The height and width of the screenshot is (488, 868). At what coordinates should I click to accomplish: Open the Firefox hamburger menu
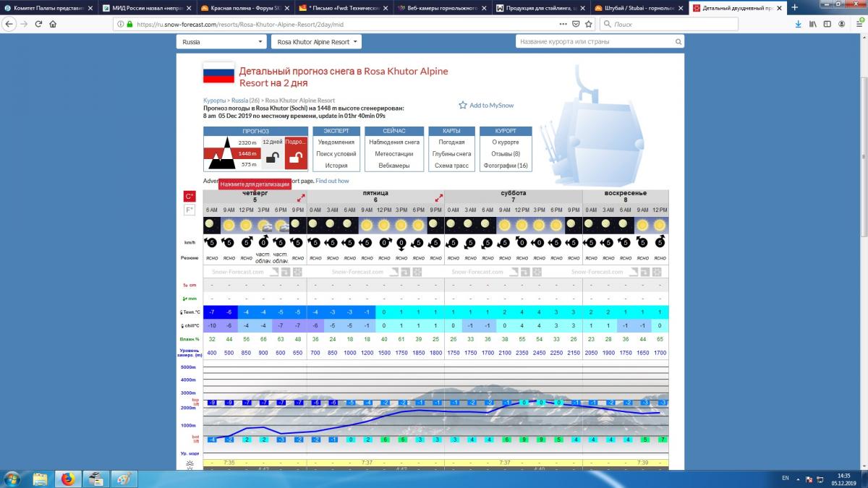coord(859,24)
